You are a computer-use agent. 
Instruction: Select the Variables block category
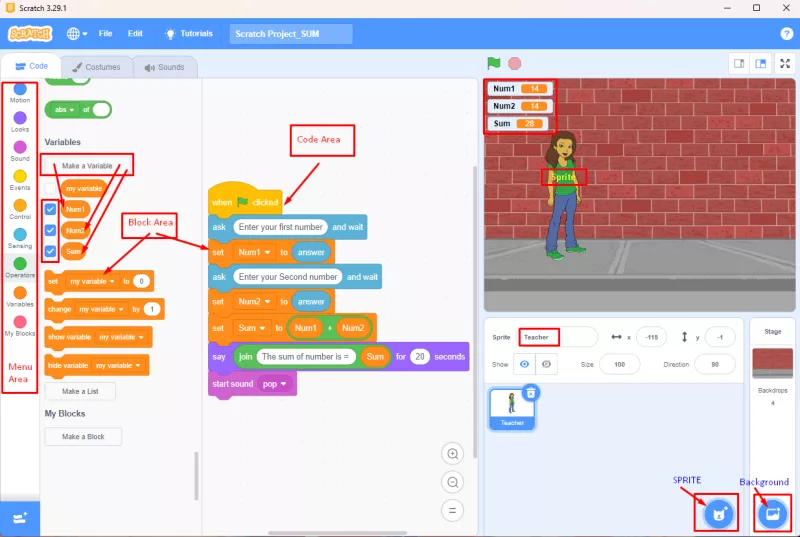coord(20,297)
